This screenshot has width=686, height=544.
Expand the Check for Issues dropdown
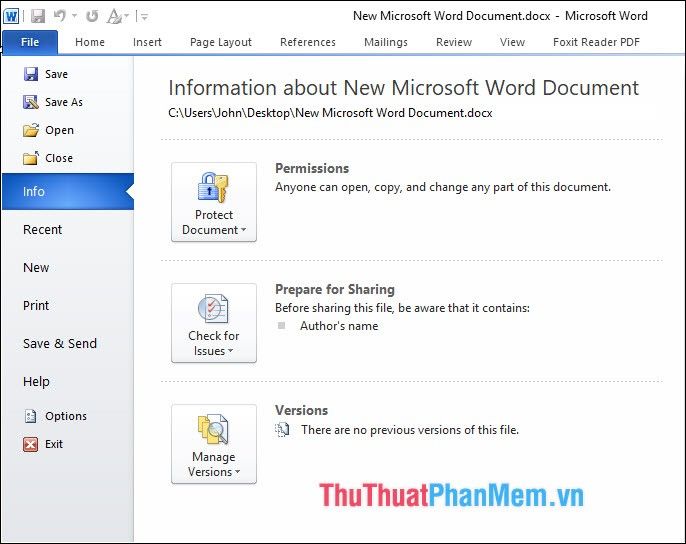tap(214, 323)
